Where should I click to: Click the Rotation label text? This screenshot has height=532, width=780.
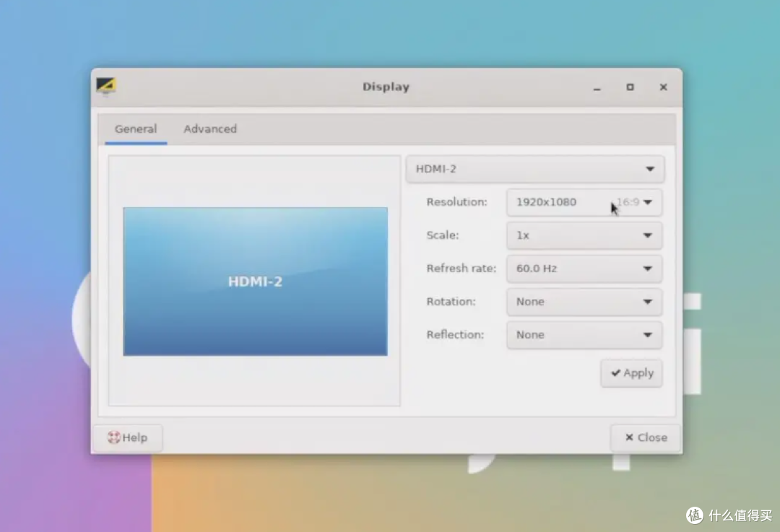click(451, 302)
